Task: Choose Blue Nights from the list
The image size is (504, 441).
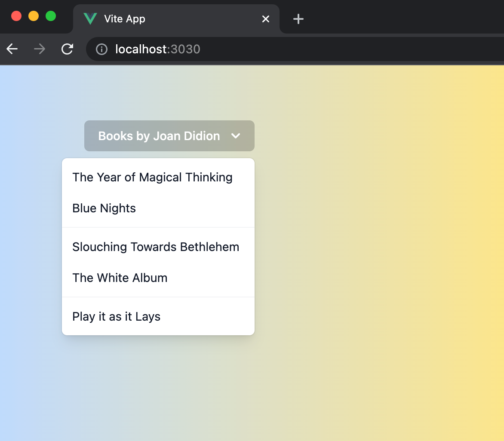Action: coord(104,208)
